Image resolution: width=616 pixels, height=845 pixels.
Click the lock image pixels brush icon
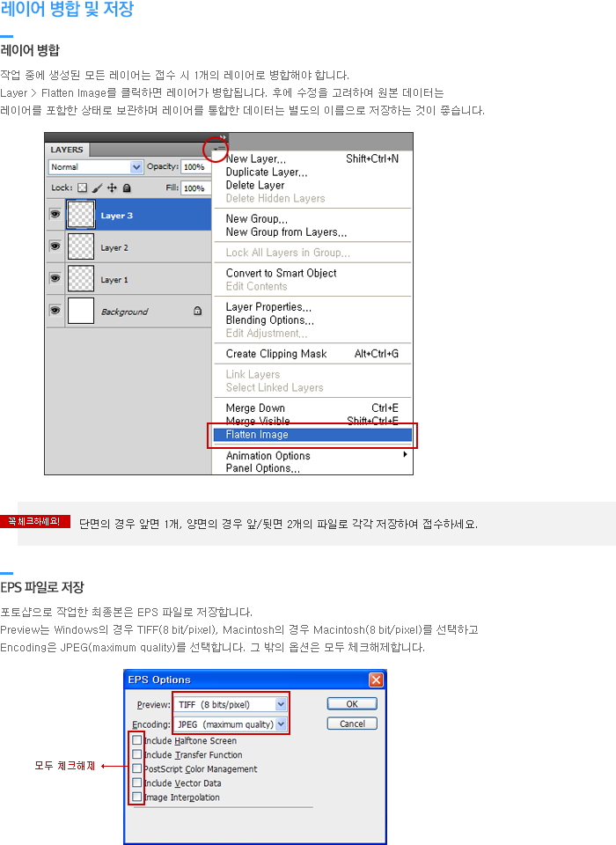97,188
